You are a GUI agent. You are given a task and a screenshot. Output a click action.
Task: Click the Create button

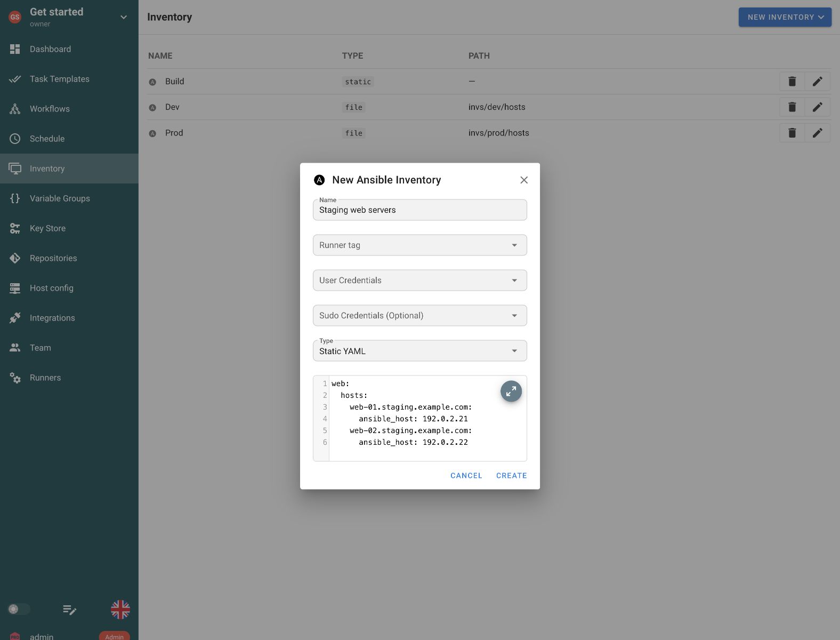[512, 476]
